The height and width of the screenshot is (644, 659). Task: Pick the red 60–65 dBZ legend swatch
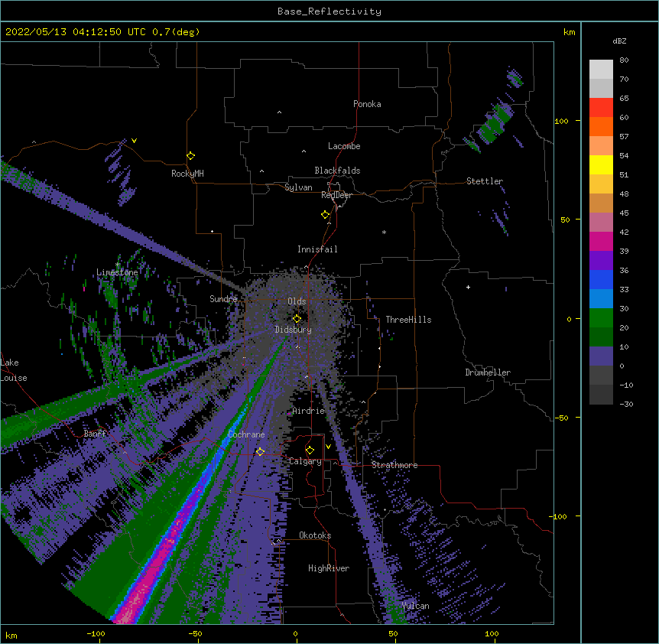tap(601, 107)
